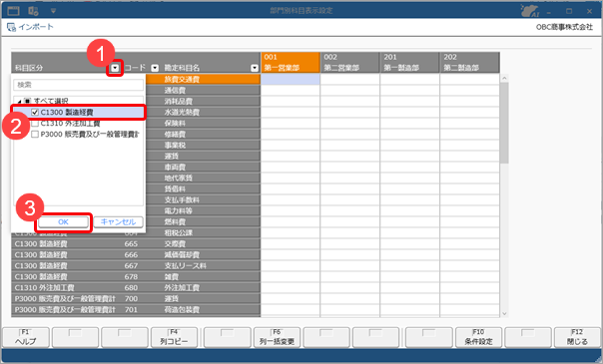Click the 車両費 account name row
603x364 pixels.
point(203,167)
